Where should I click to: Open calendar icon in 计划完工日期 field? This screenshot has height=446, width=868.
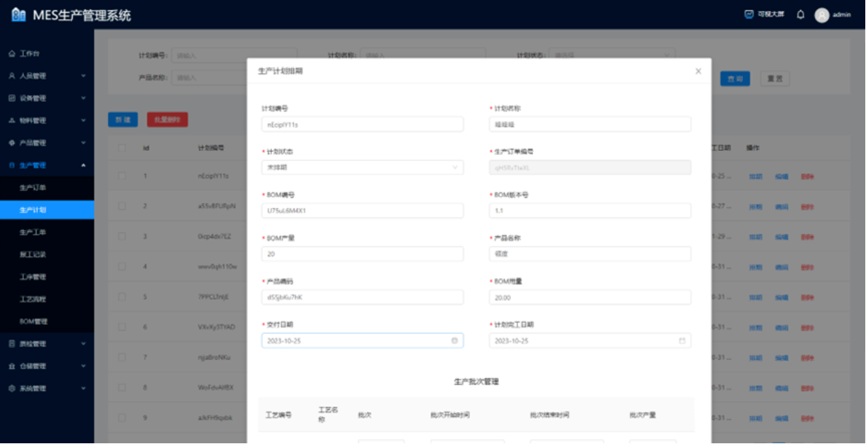[682, 341]
